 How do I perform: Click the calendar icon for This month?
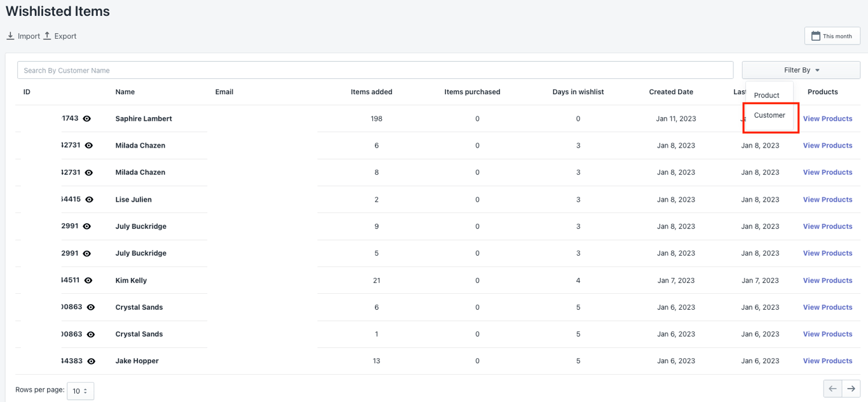(816, 36)
